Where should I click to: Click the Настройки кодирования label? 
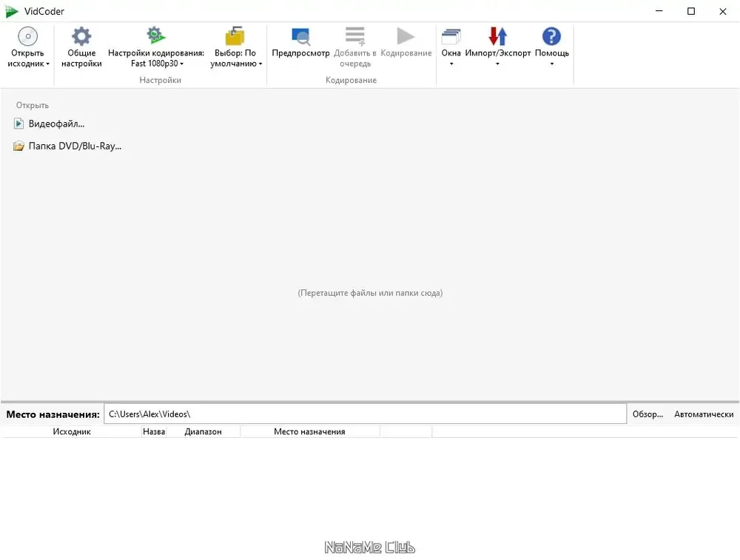(156, 53)
